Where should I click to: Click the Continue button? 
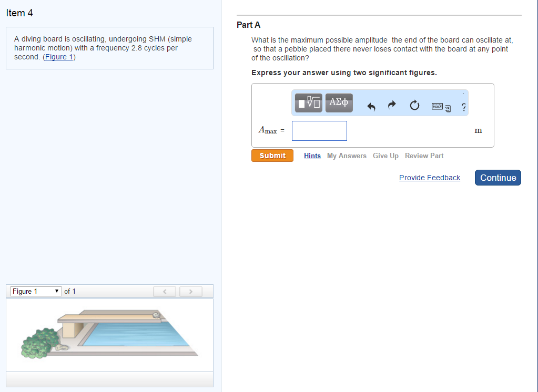[498, 178]
